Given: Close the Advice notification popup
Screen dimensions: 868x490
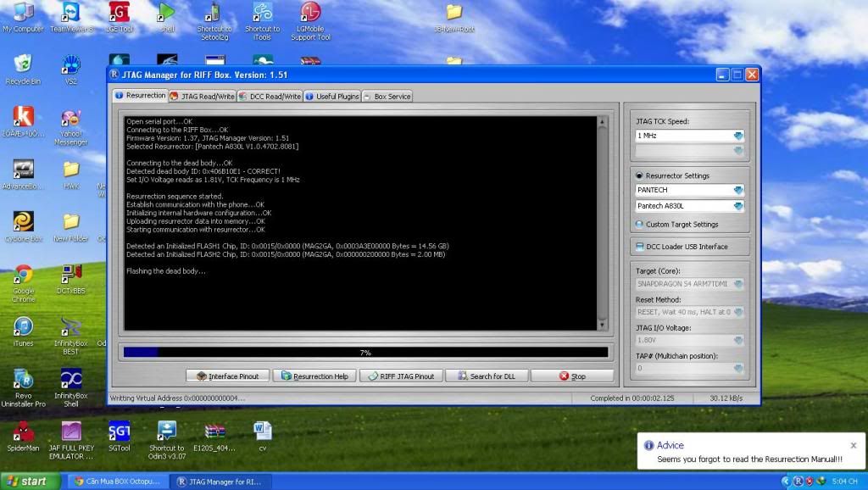Looking at the screenshot, I should coord(854,445).
